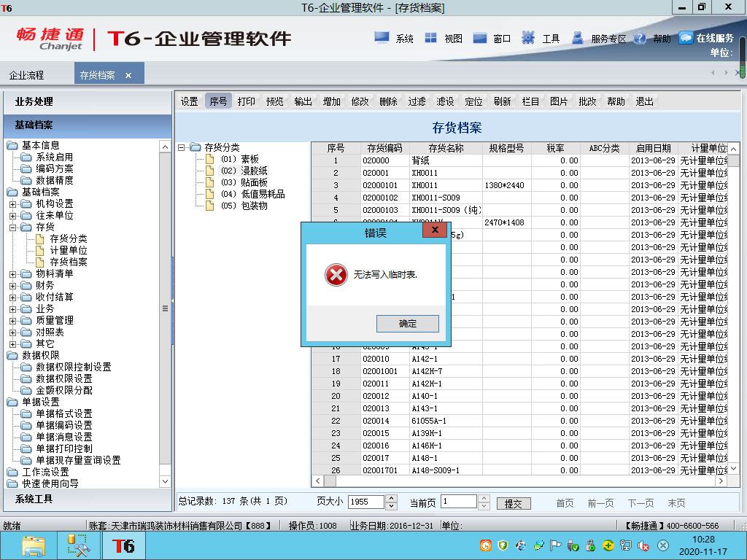Expand the 财务 tree node
The image size is (747, 560).
13,286
